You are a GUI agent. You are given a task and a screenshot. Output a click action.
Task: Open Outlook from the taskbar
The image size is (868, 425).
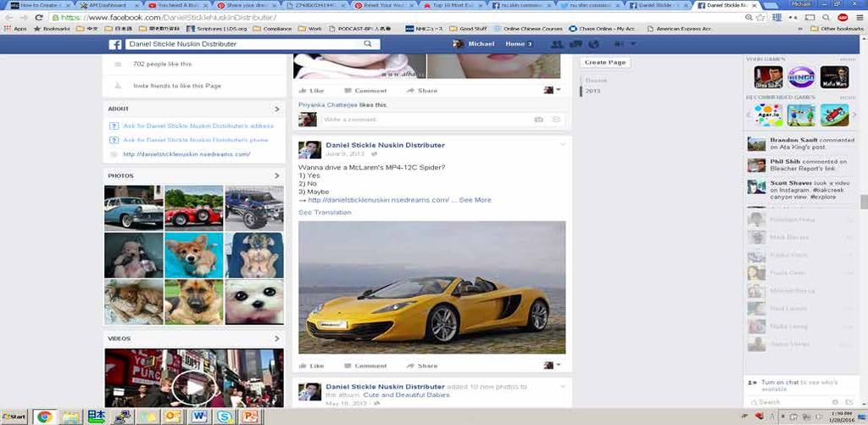pos(172,417)
